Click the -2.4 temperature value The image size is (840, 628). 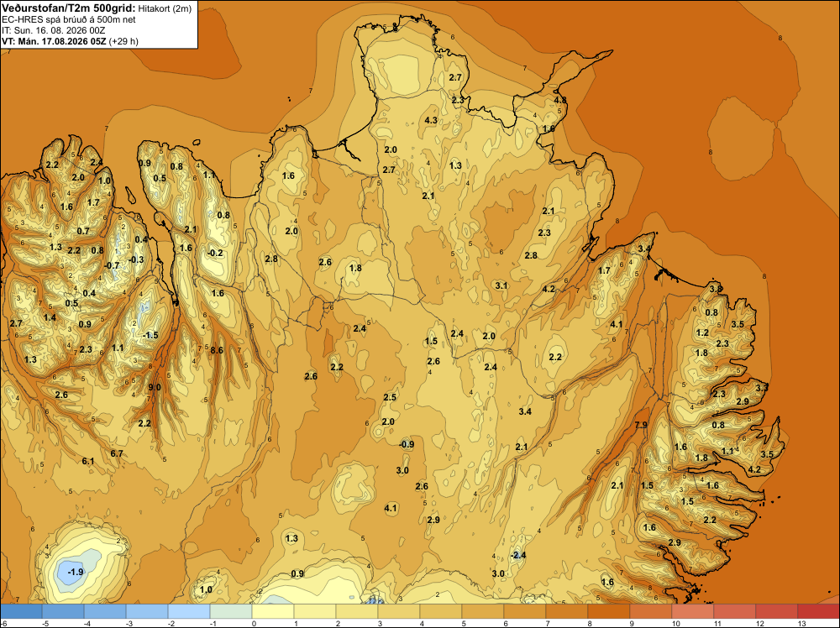(517, 555)
